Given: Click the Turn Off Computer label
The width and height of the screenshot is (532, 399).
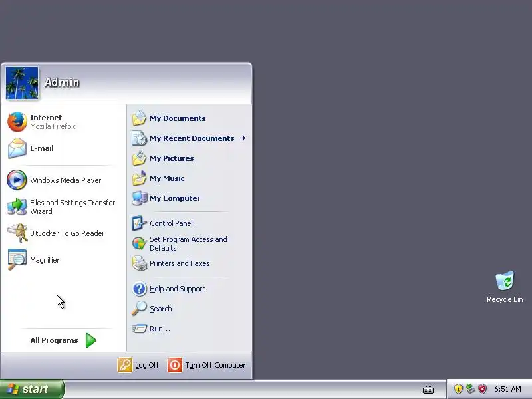Looking at the screenshot, I should [x=215, y=365].
